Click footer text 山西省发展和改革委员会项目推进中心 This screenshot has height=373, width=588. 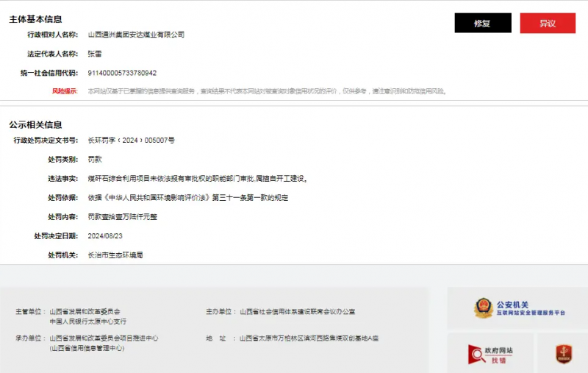pyautogui.click(x=104, y=338)
